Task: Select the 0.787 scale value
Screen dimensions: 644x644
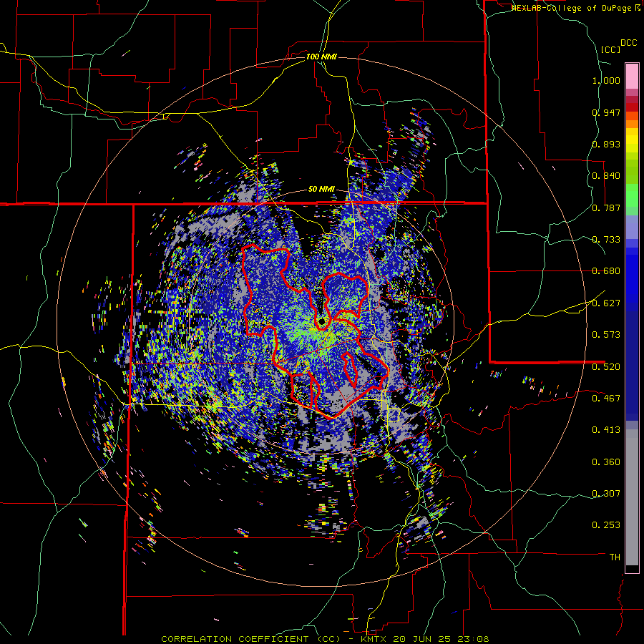Action: point(606,208)
